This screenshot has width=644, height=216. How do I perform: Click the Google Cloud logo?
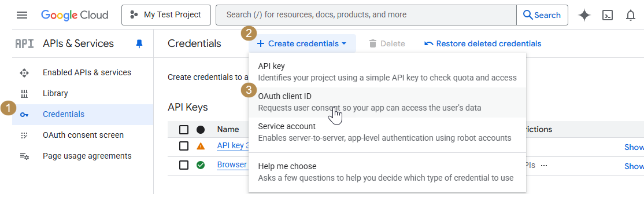pos(75,15)
